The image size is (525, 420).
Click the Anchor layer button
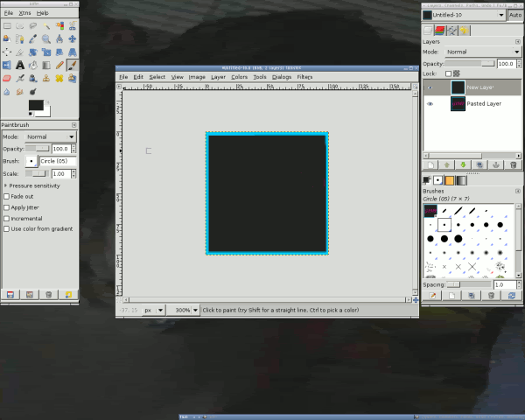tap(496, 164)
